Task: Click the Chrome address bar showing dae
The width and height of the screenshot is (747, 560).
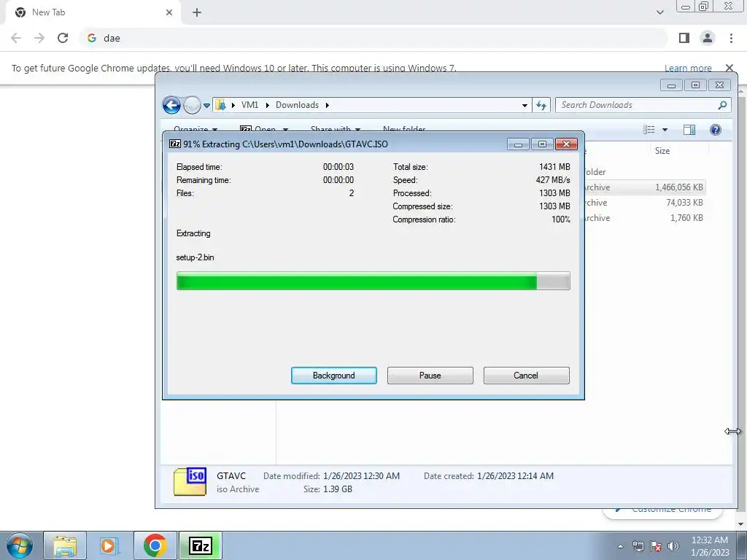Action: pyautogui.click(x=374, y=38)
